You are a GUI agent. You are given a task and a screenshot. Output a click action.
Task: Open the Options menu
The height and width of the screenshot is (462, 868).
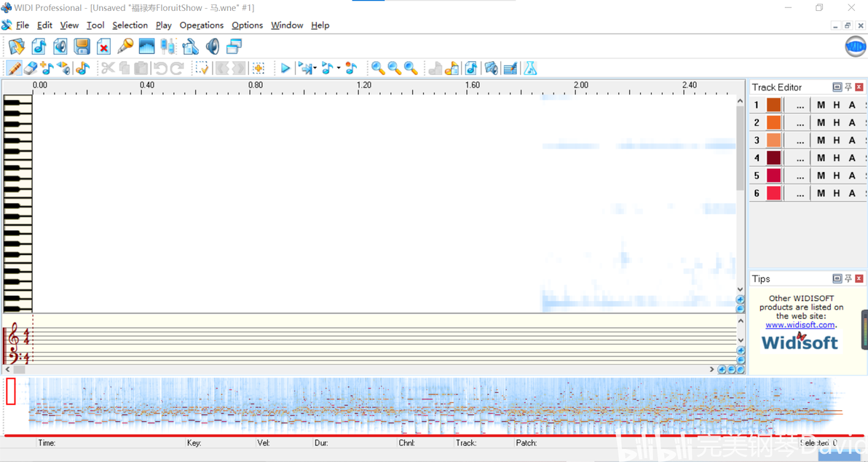tap(247, 26)
